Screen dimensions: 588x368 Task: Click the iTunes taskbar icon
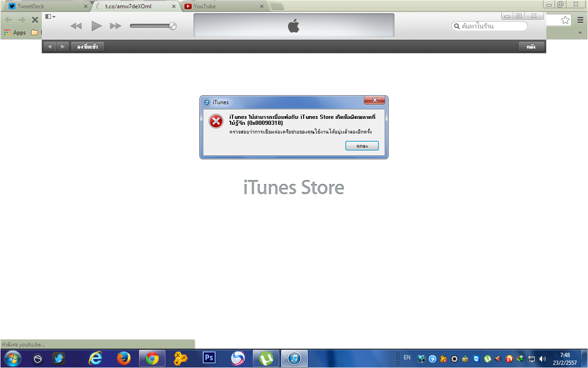[294, 358]
